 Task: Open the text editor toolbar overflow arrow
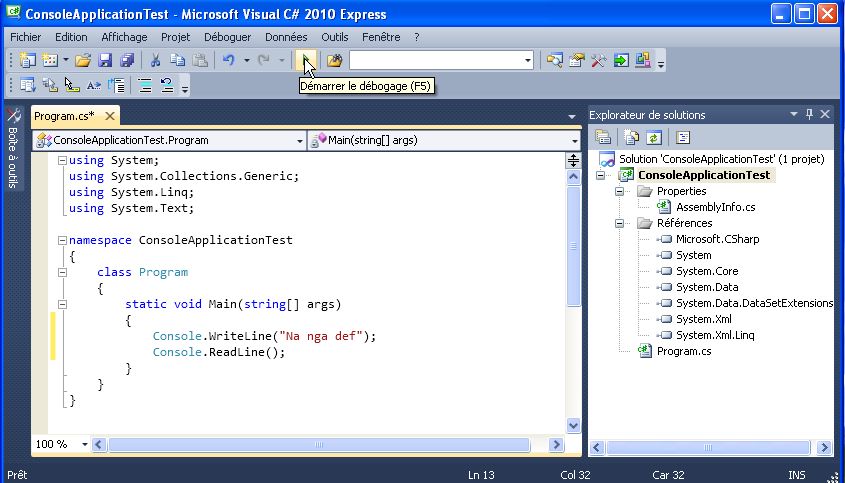tap(185, 88)
